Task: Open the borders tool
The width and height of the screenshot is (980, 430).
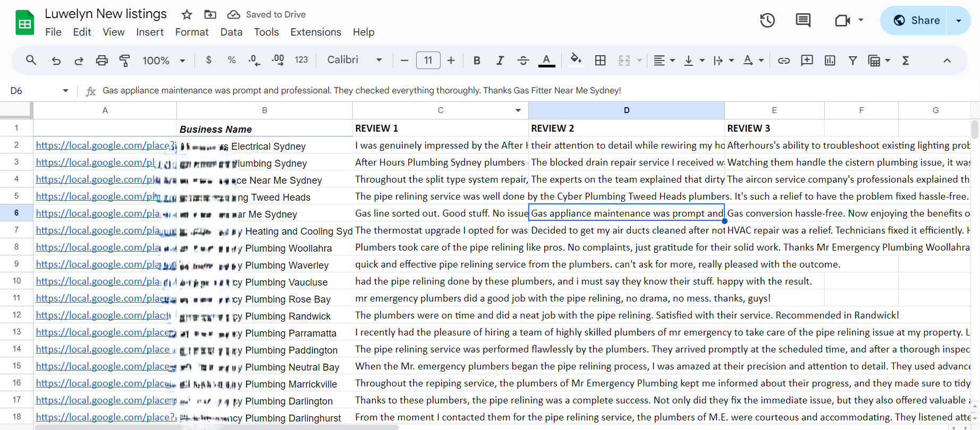Action: pos(601,61)
